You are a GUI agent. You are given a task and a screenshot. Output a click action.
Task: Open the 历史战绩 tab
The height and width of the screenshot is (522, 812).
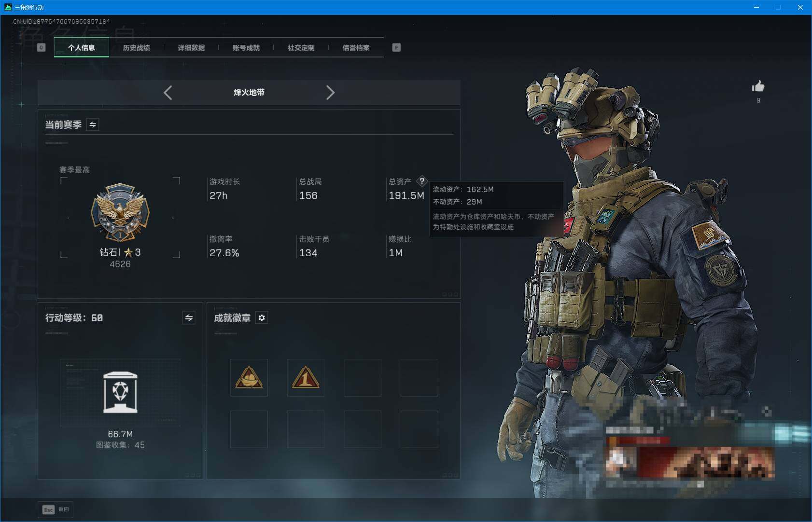point(137,48)
